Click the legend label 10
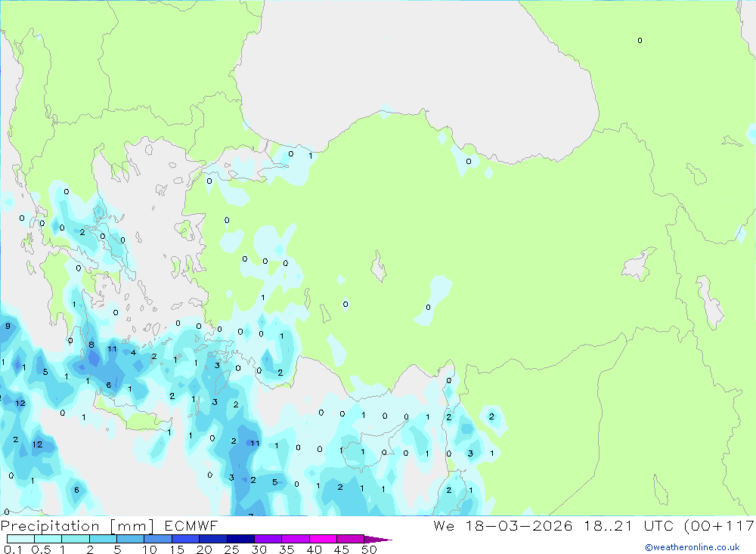 pyautogui.click(x=150, y=549)
